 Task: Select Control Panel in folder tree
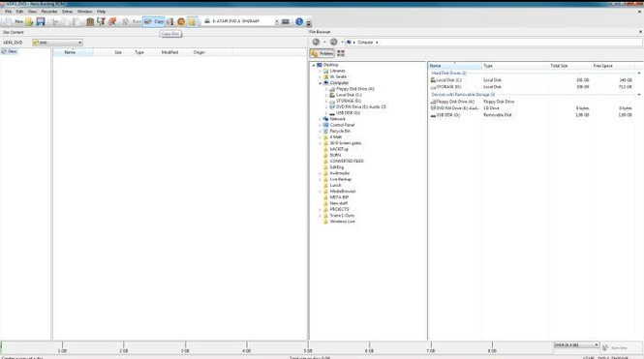pyautogui.click(x=342, y=125)
